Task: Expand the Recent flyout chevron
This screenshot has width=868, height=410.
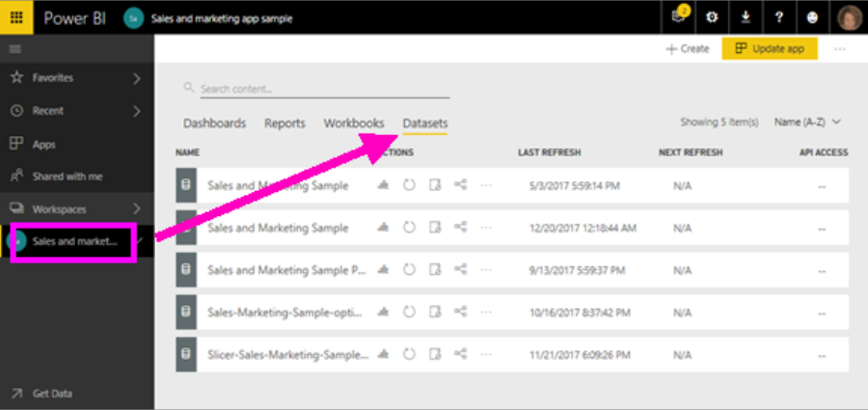Action: click(137, 111)
